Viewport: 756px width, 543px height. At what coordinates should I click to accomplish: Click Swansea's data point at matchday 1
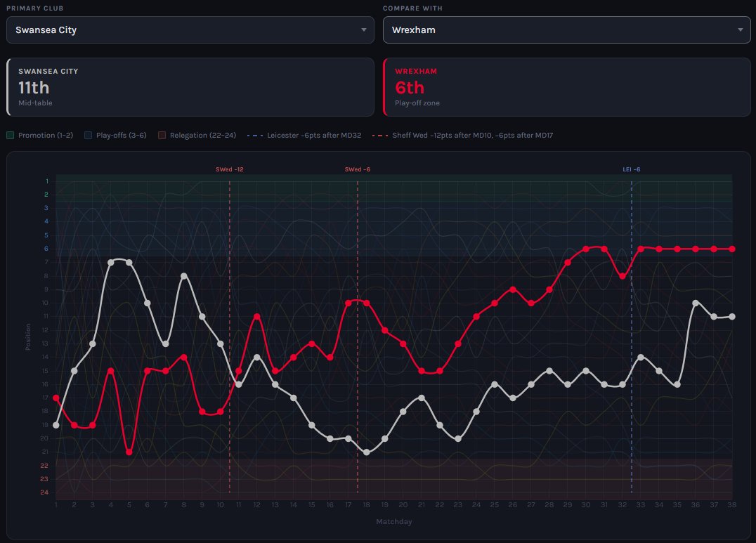click(x=56, y=425)
